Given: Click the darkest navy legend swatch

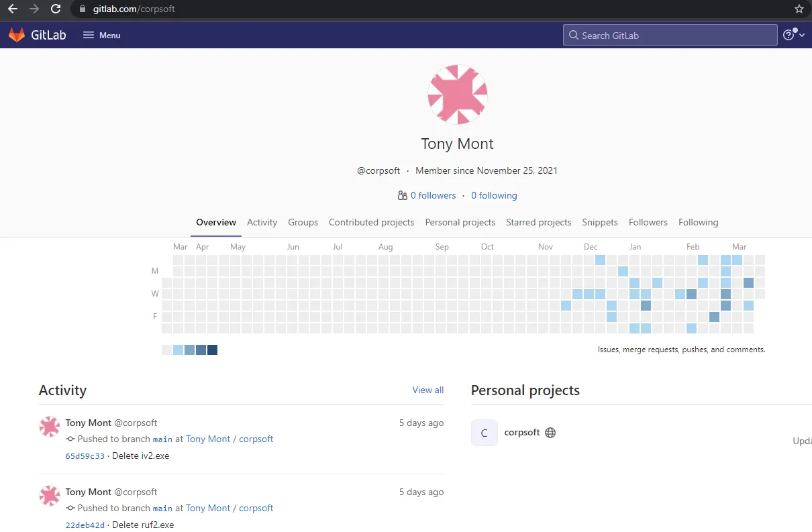Looking at the screenshot, I should click(x=212, y=350).
